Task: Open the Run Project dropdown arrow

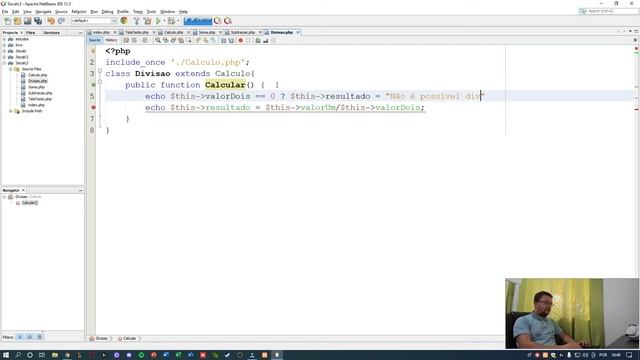Action: (x=164, y=21)
